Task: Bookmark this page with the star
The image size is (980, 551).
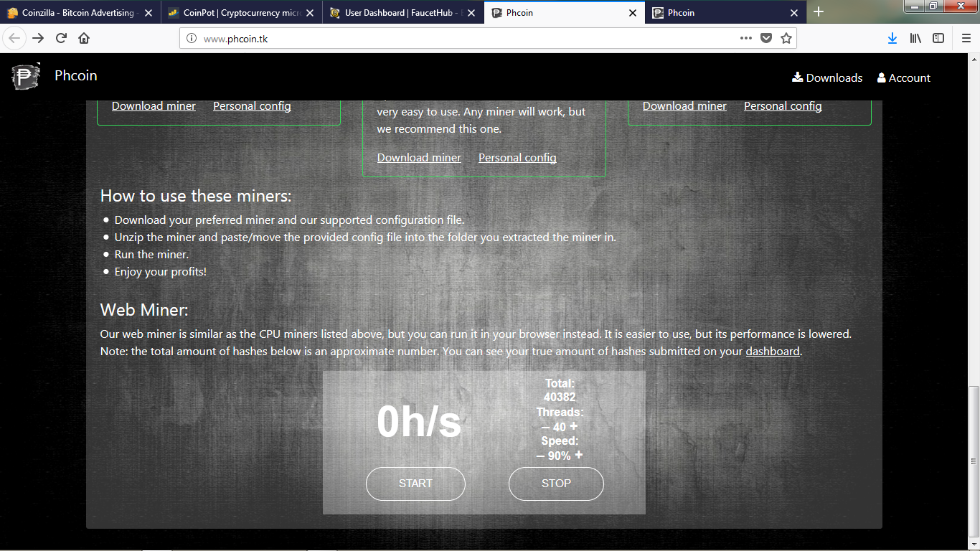Action: [x=786, y=39]
